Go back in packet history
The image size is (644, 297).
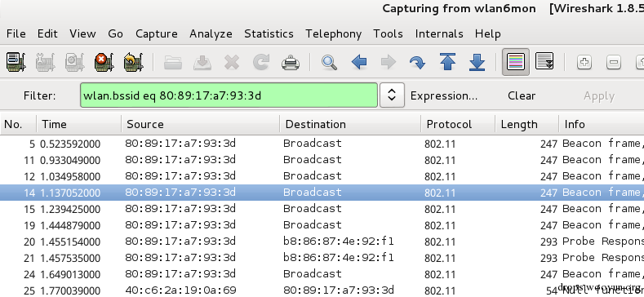(359, 63)
